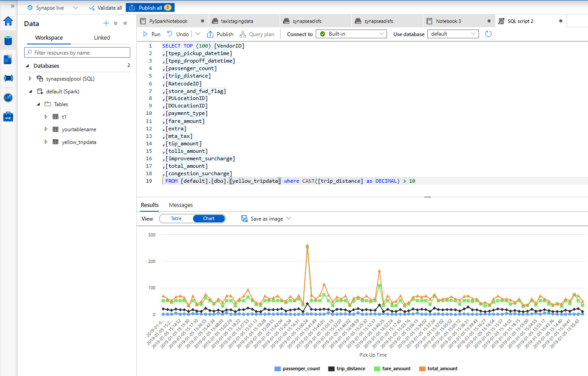Open the Develop hub document icon
Screen dimensions: 588x376
point(8,59)
